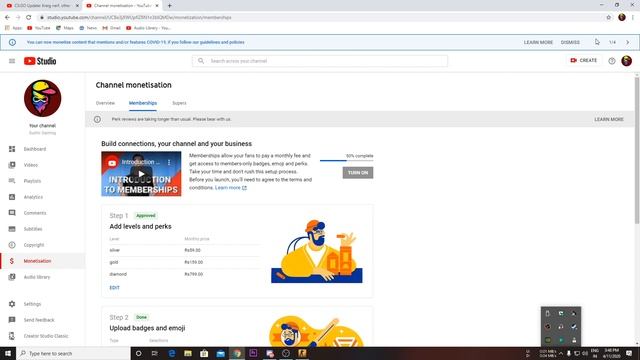Click EDIT under Add levels and perks
The width and height of the screenshot is (640, 360).
pyautogui.click(x=114, y=288)
